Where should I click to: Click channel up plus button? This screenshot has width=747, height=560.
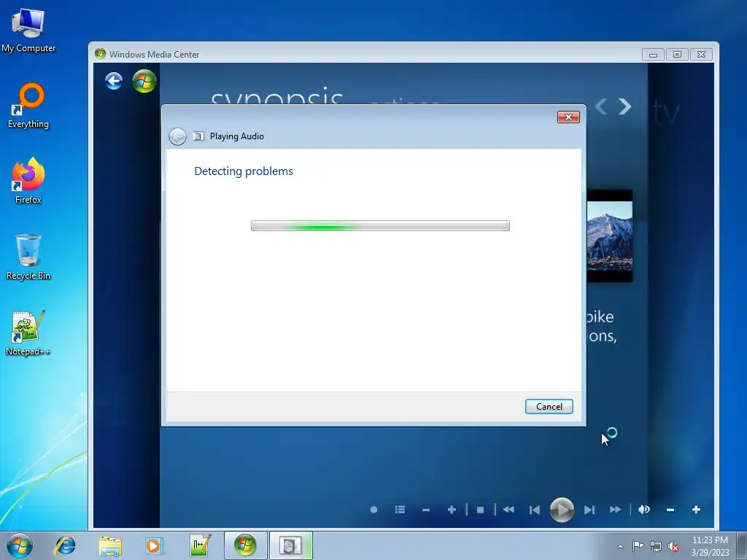pos(452,510)
